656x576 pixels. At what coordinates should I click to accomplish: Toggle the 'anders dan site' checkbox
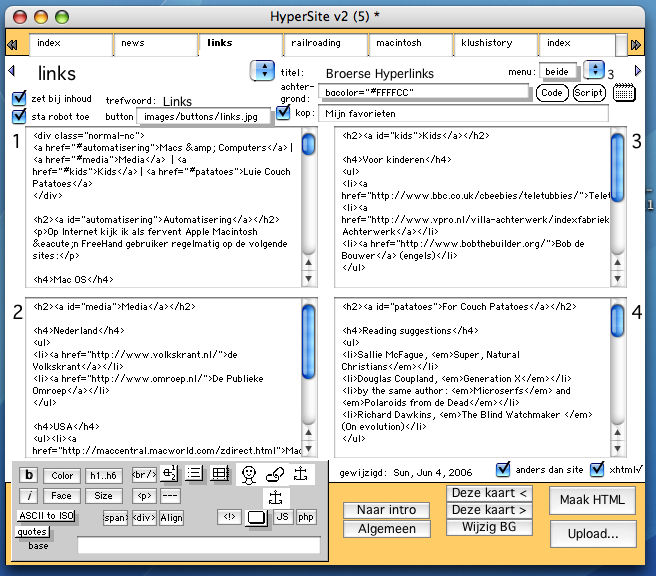tap(503, 468)
